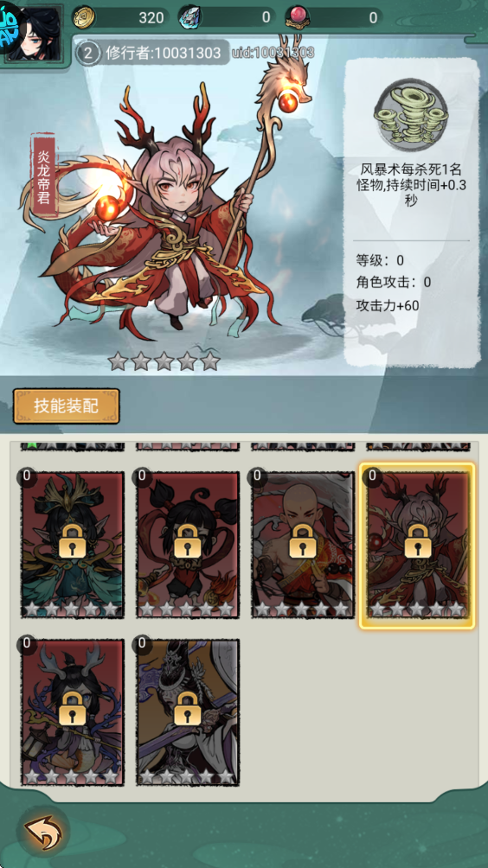
Task: Tap the level 2 badge beside name
Action: (x=88, y=53)
